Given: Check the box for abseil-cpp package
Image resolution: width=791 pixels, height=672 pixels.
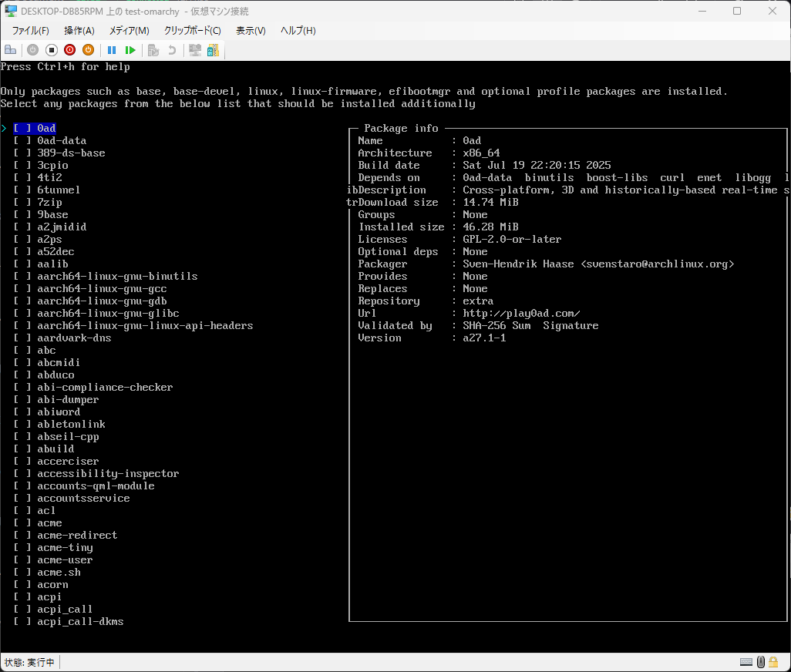Looking at the screenshot, I should (22, 437).
